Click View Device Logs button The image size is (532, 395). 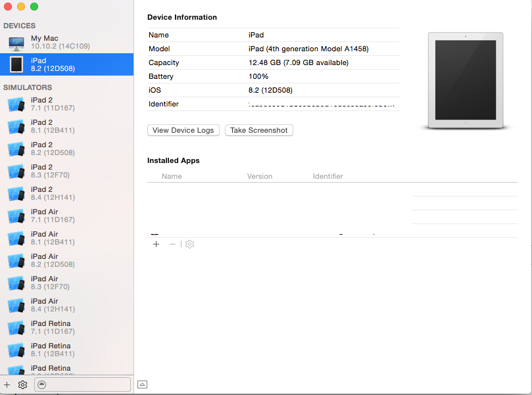coord(183,130)
